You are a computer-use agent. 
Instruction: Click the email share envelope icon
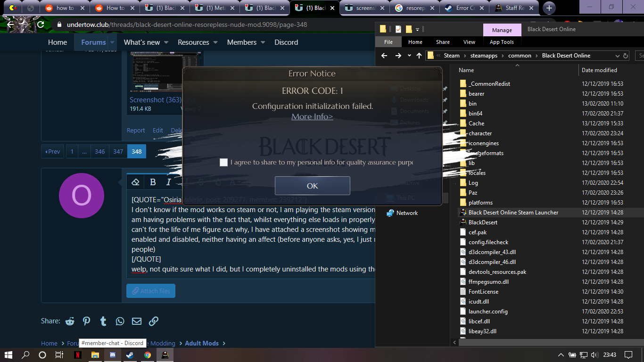(x=137, y=321)
